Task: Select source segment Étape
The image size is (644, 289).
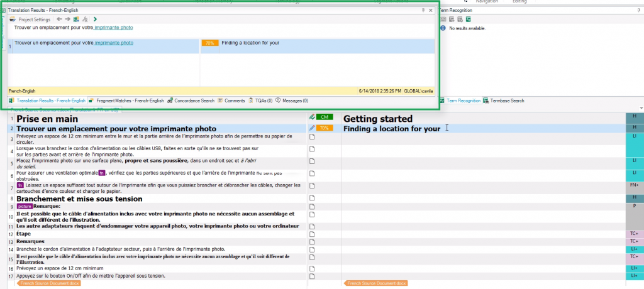Action: tap(23, 234)
